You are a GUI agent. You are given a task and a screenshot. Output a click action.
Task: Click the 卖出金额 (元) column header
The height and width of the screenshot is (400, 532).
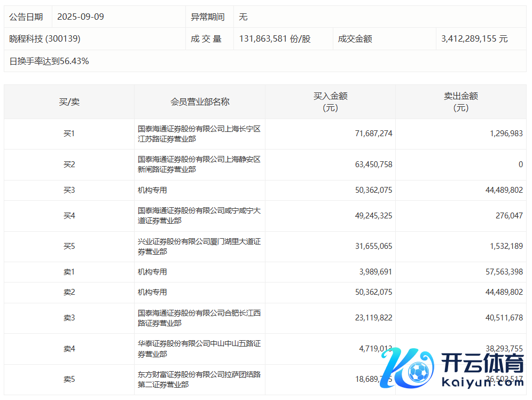[x=460, y=102]
